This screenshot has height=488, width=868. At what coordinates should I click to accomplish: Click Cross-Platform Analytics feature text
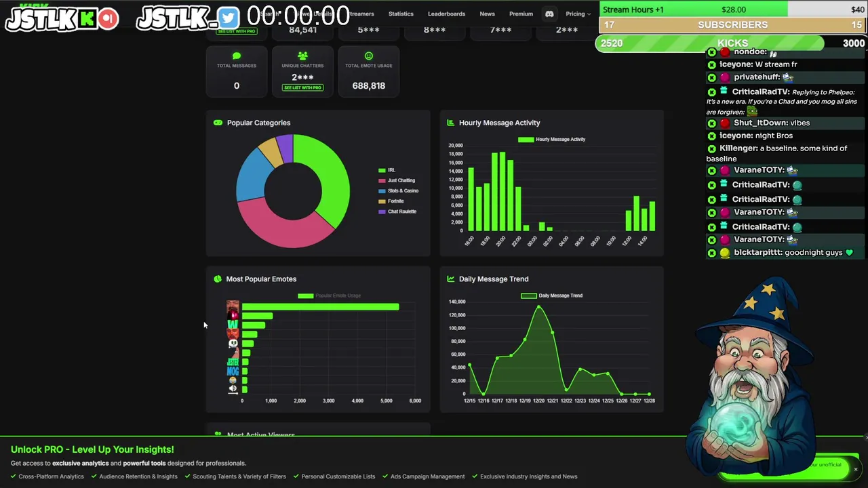pyautogui.click(x=51, y=476)
